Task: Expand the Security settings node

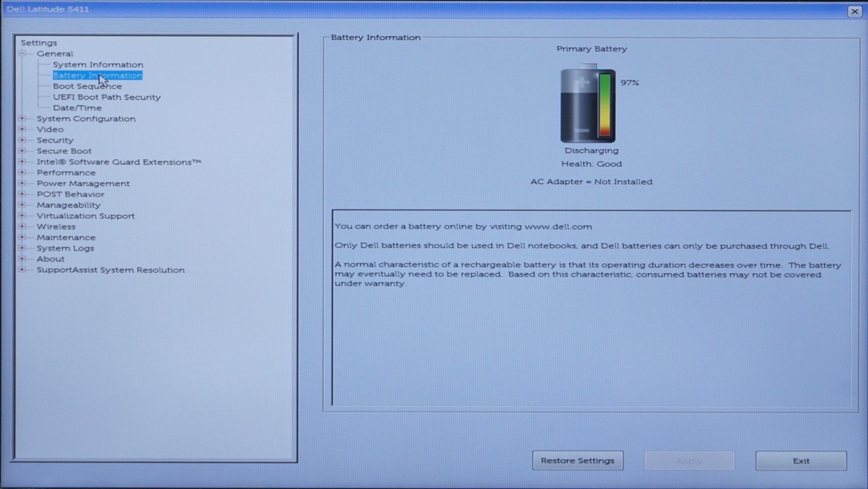Action: coord(22,140)
